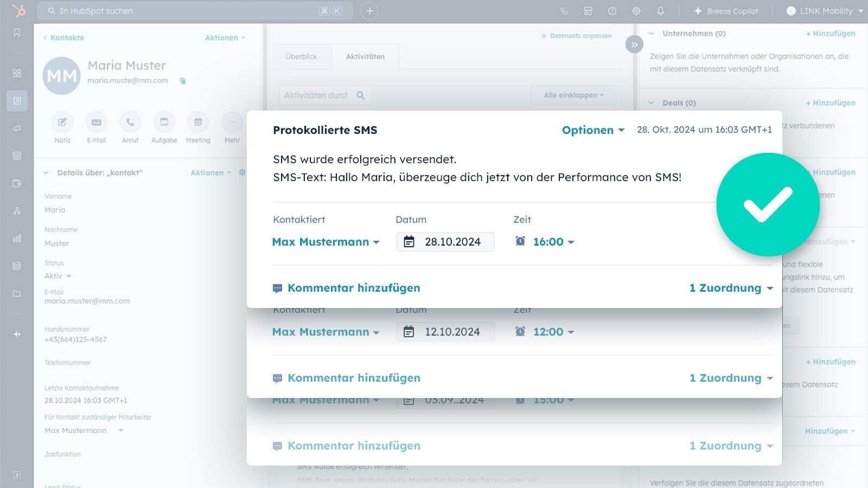Click the 28.10.2024 date field
Viewport: 868px width, 488px height.
445,242
